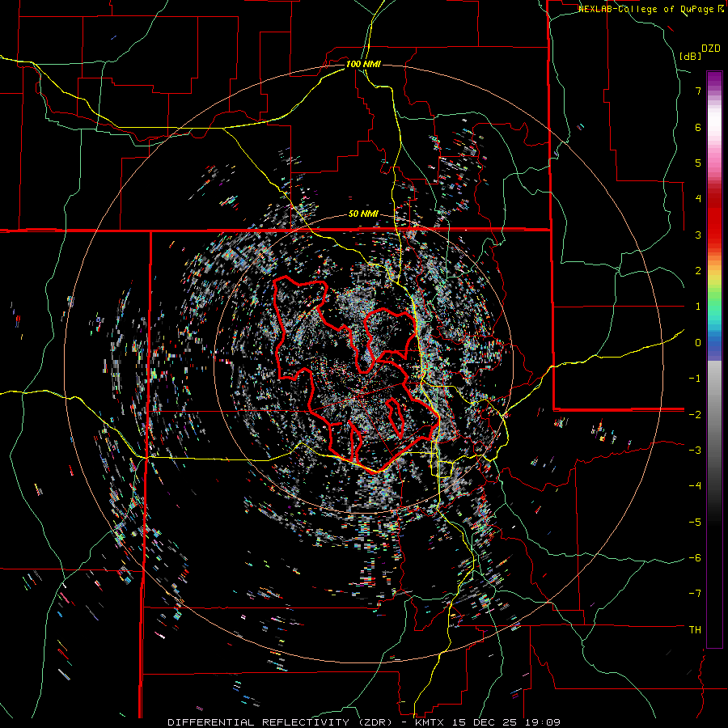Select the -4 scale label

(x=695, y=486)
